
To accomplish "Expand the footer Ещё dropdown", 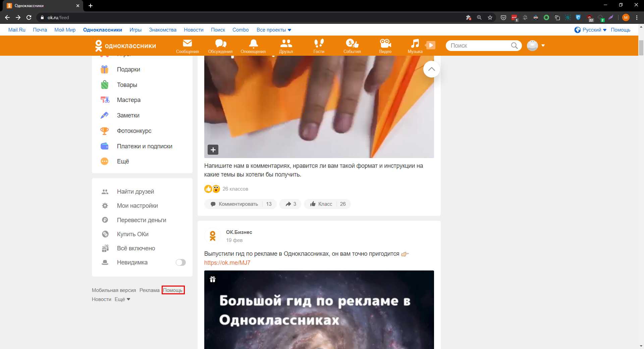I will click(x=122, y=299).
